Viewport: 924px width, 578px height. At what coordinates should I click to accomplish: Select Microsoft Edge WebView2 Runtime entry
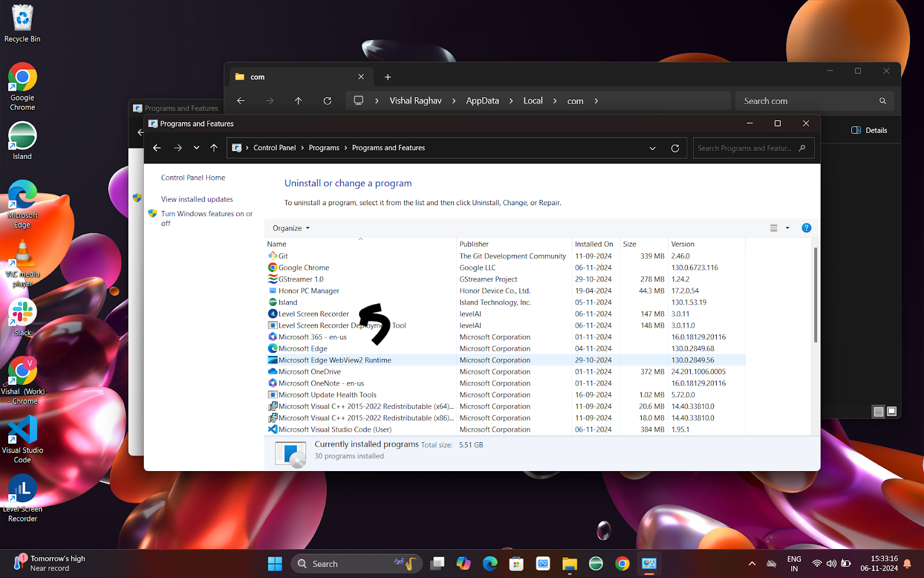point(334,360)
